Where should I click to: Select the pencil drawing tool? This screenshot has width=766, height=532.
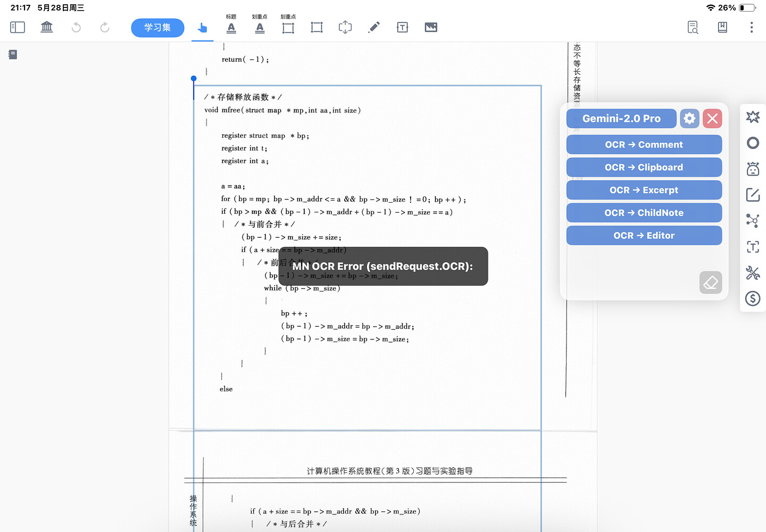point(374,27)
